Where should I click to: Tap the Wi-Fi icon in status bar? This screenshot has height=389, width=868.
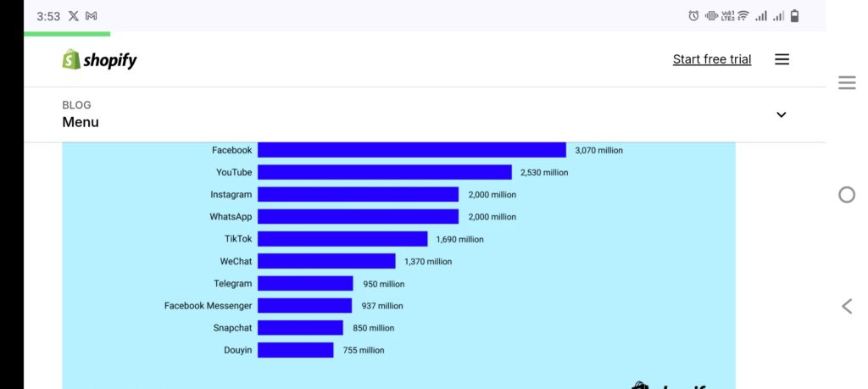point(743,16)
